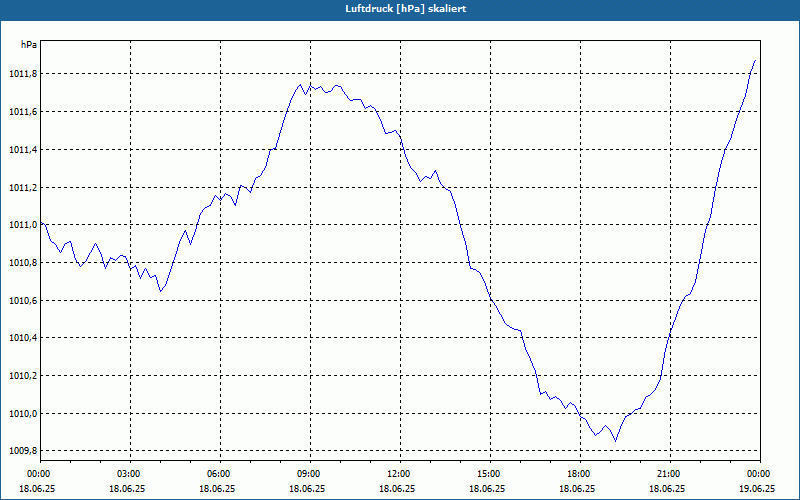This screenshot has width=800, height=500.
Task: Select the 1009,8 y-axis value
Action: click(23, 451)
